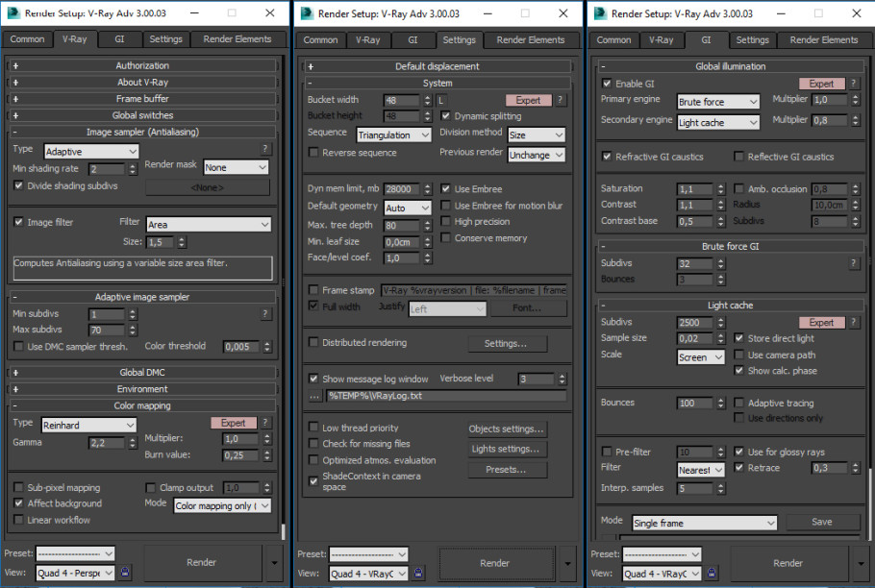Click the help question mark in the System rollout

point(560,100)
